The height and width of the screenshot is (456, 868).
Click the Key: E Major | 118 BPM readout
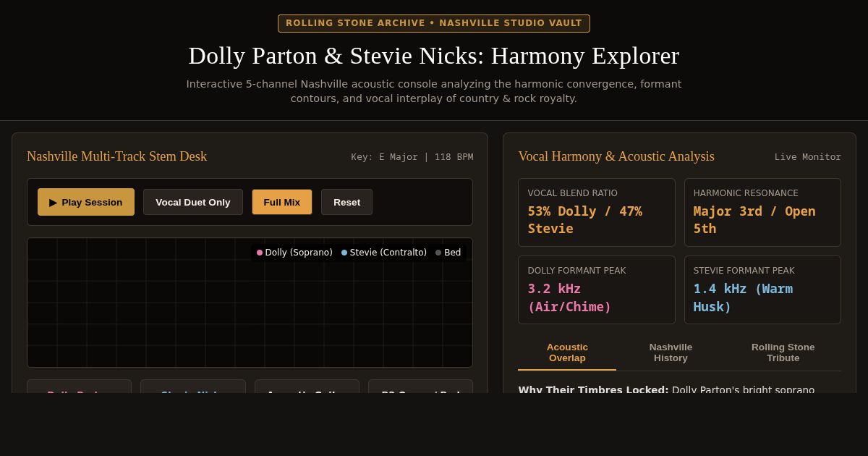412,156
